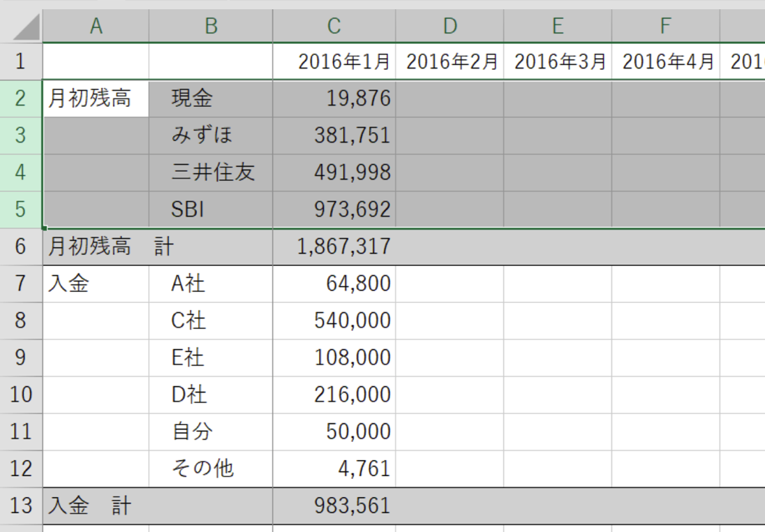Click the Select All corner triangle
The image size is (765, 532).
coord(22,27)
